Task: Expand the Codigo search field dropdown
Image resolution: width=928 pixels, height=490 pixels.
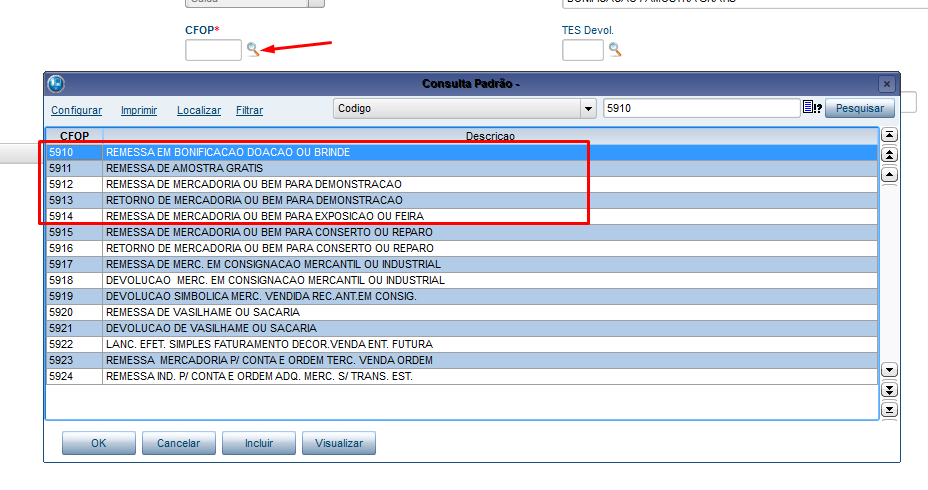Action: tap(588, 108)
